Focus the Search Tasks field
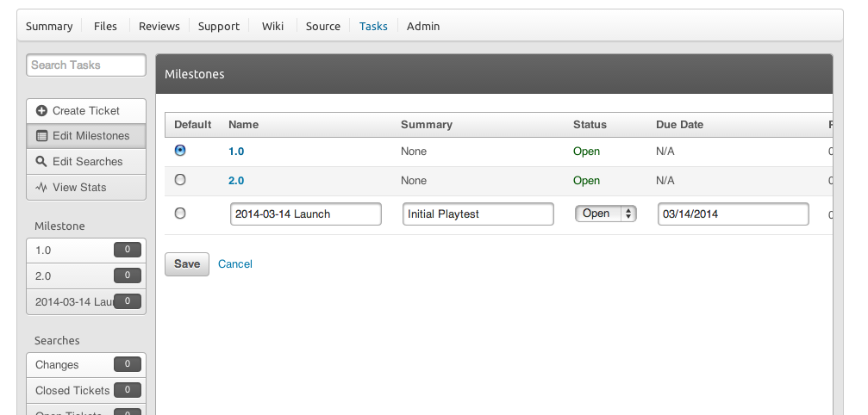 coord(86,65)
